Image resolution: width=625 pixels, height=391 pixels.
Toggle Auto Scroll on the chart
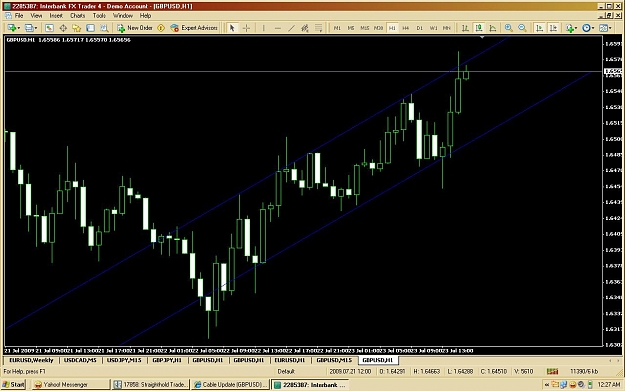pos(539,28)
